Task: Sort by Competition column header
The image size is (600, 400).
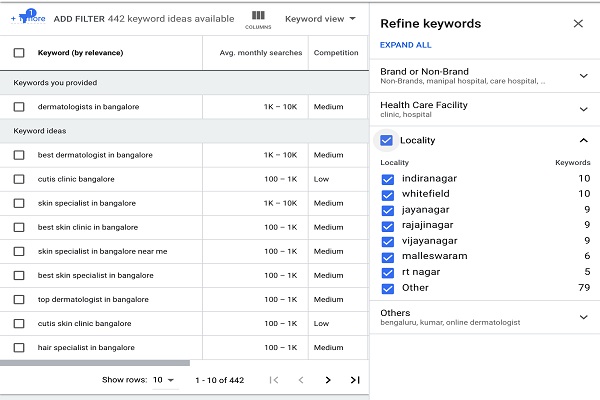Action: point(336,53)
